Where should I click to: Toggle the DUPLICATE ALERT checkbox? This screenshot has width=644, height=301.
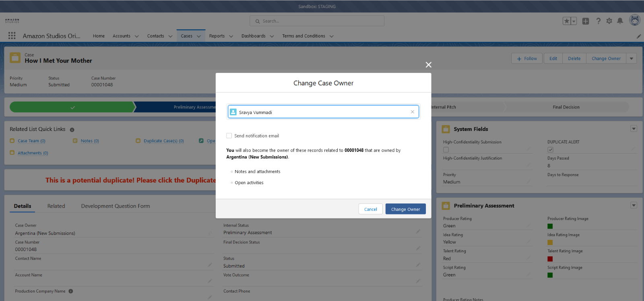[550, 149]
